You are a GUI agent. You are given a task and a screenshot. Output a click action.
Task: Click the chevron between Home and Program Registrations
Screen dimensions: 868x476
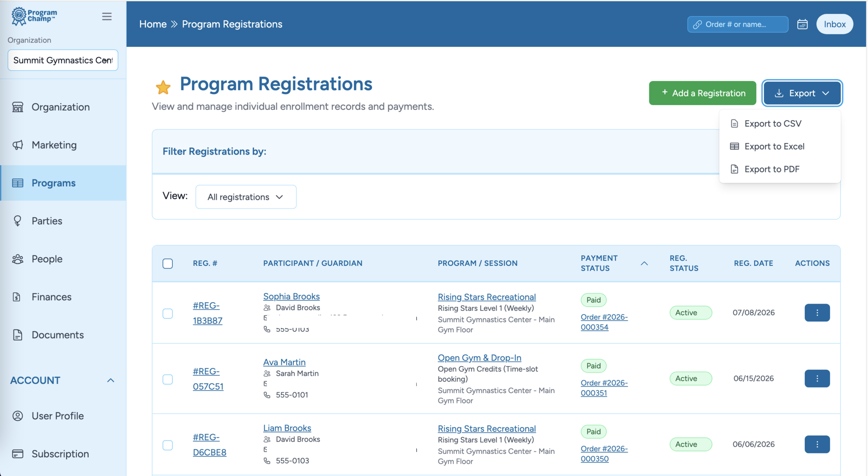[x=174, y=24]
